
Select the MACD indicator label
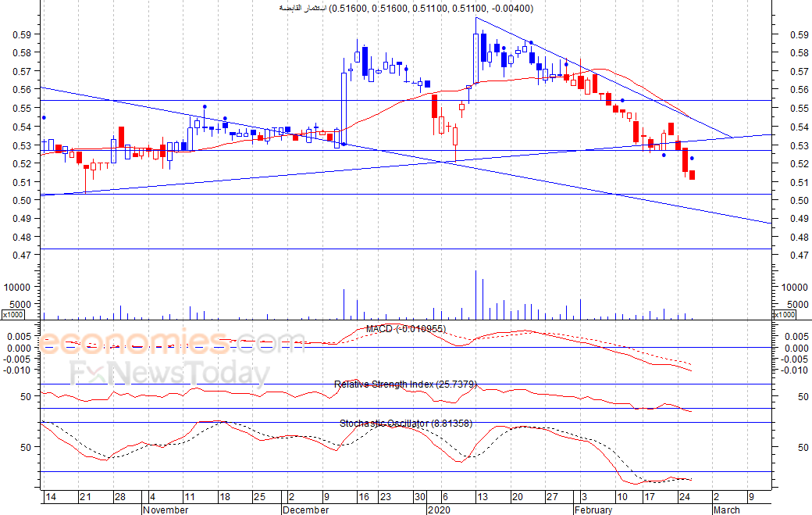tap(405, 329)
